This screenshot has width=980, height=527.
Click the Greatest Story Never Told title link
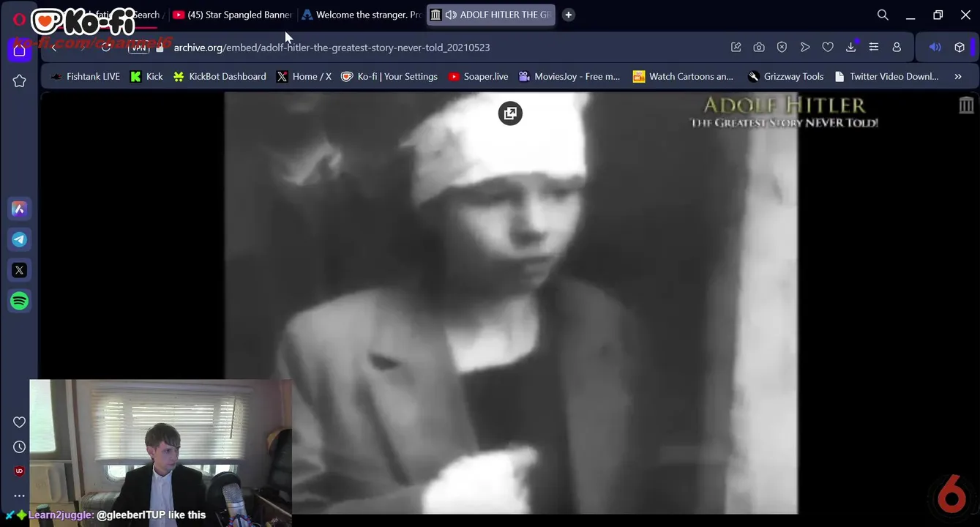click(783, 112)
